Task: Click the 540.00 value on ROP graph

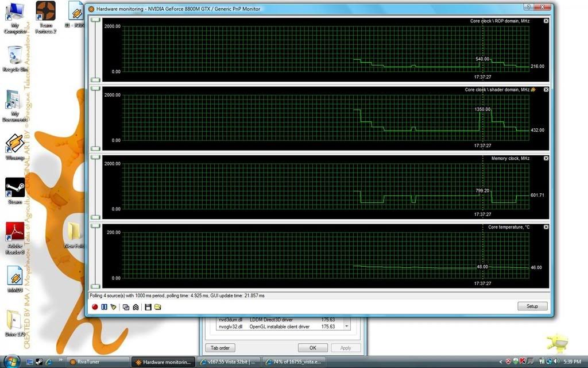Action: click(x=482, y=59)
